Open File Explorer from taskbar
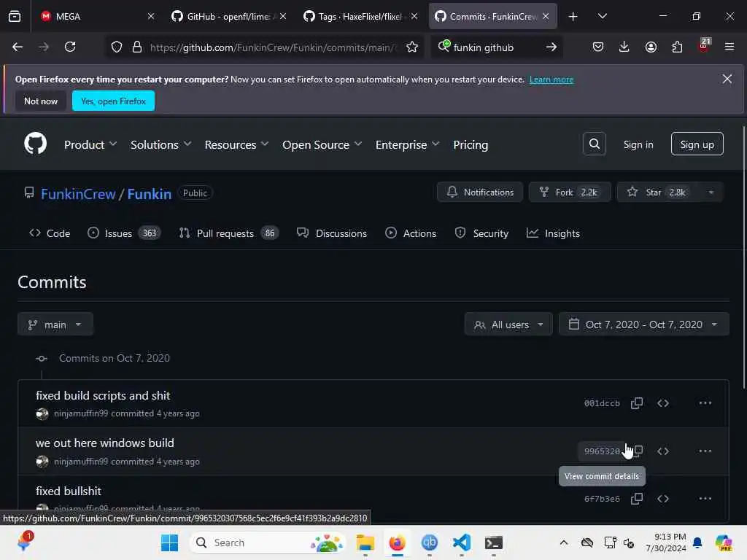 point(365,542)
